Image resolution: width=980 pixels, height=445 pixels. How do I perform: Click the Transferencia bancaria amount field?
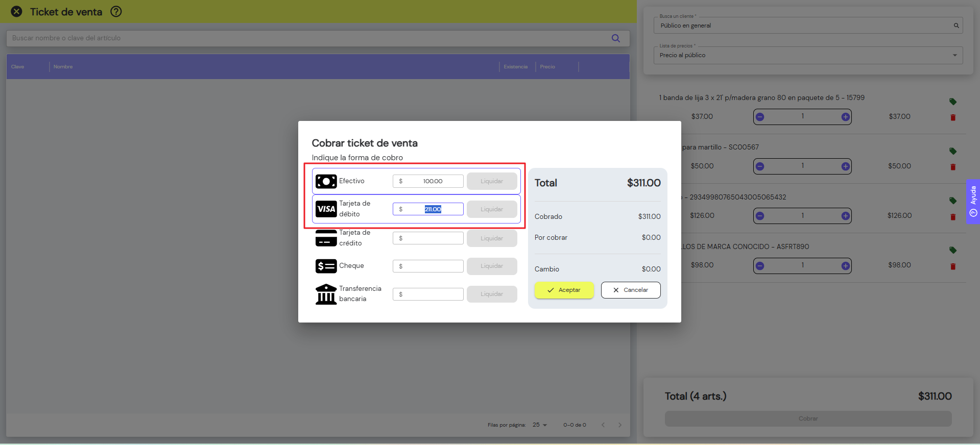coord(428,294)
